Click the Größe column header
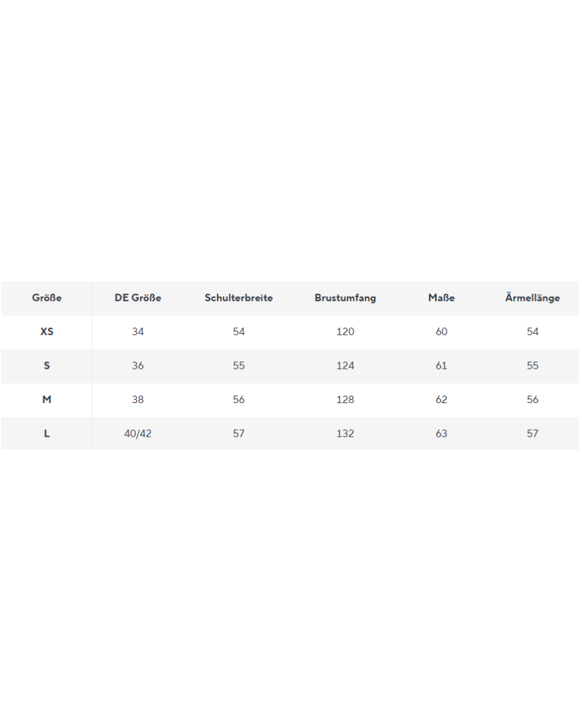582x728 pixels. click(46, 298)
